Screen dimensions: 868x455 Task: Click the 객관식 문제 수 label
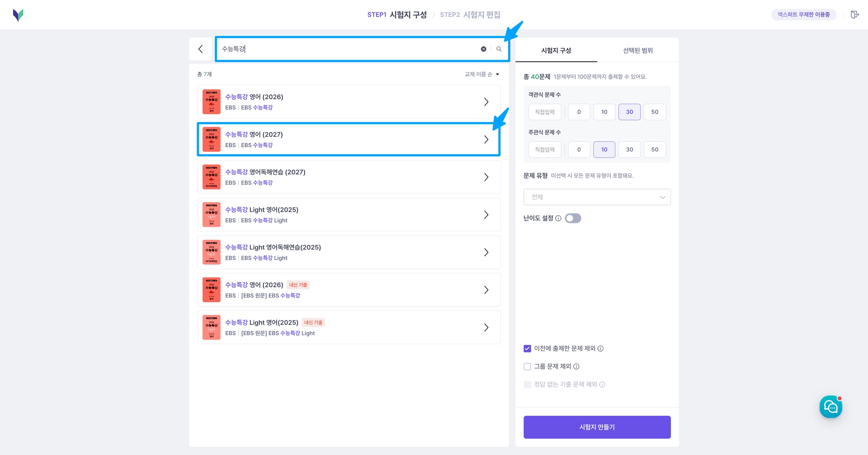click(545, 94)
